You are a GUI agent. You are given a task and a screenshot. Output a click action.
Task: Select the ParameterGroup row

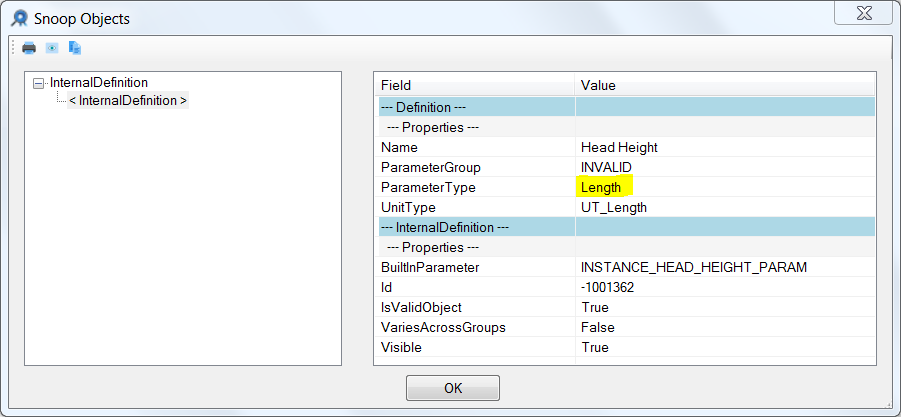(x=626, y=167)
